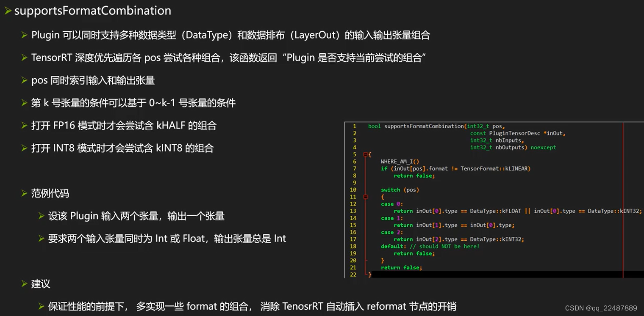Click line number 10 in the gutter

(x=353, y=190)
